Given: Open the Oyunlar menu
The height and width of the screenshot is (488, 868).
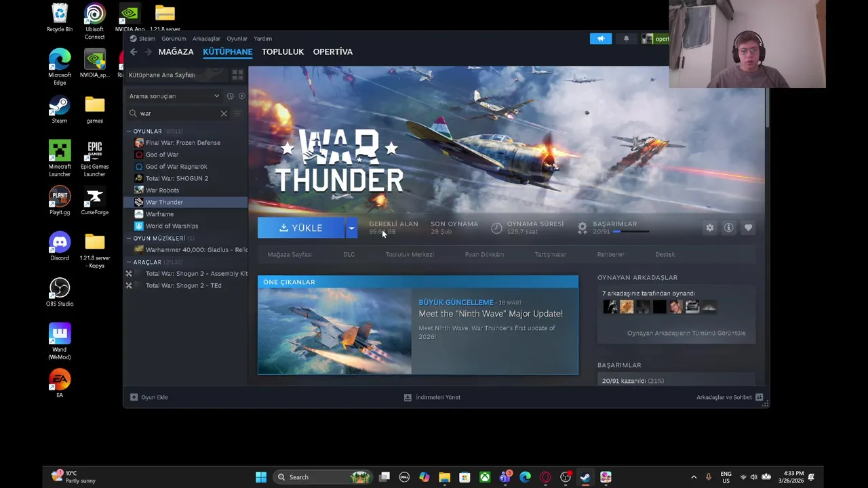Looking at the screenshot, I should point(237,39).
